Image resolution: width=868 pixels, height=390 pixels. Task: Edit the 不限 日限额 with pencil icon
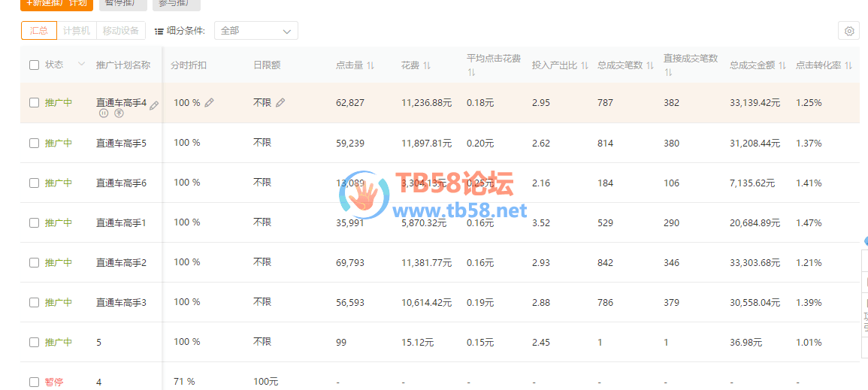pyautogui.click(x=280, y=103)
